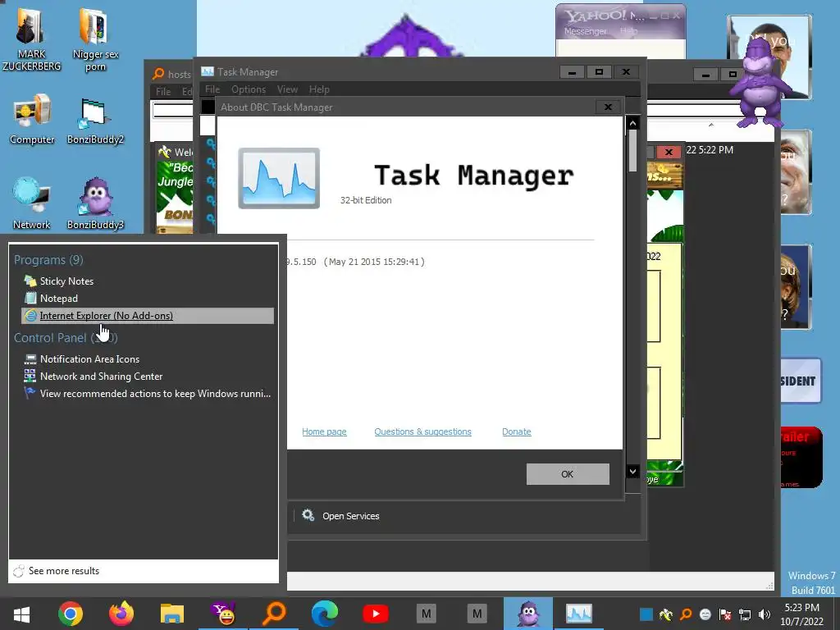Open Microsoft Edge from the taskbar
This screenshot has width=840, height=630.
click(325, 614)
